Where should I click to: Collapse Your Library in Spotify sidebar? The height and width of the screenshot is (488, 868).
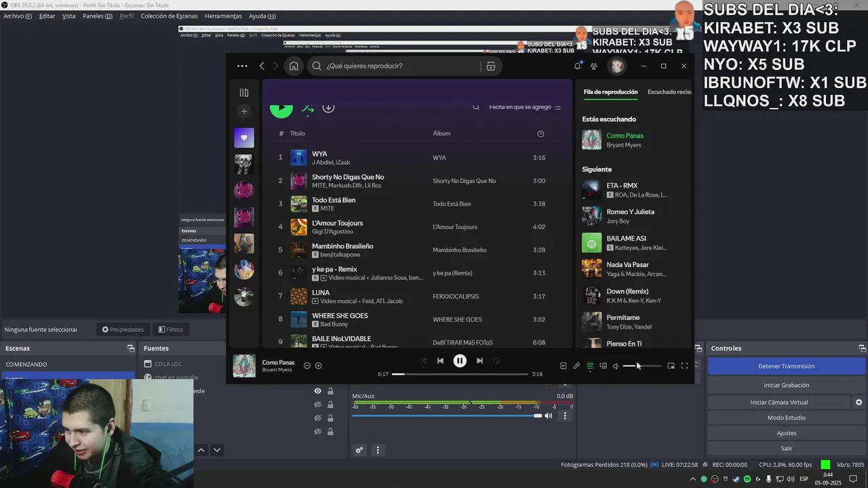click(x=244, y=93)
